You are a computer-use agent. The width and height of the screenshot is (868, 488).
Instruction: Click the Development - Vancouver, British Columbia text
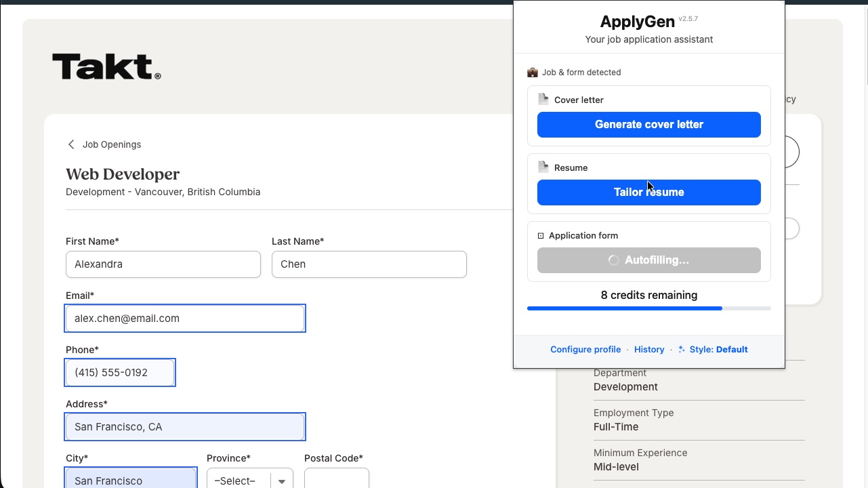coord(163,192)
